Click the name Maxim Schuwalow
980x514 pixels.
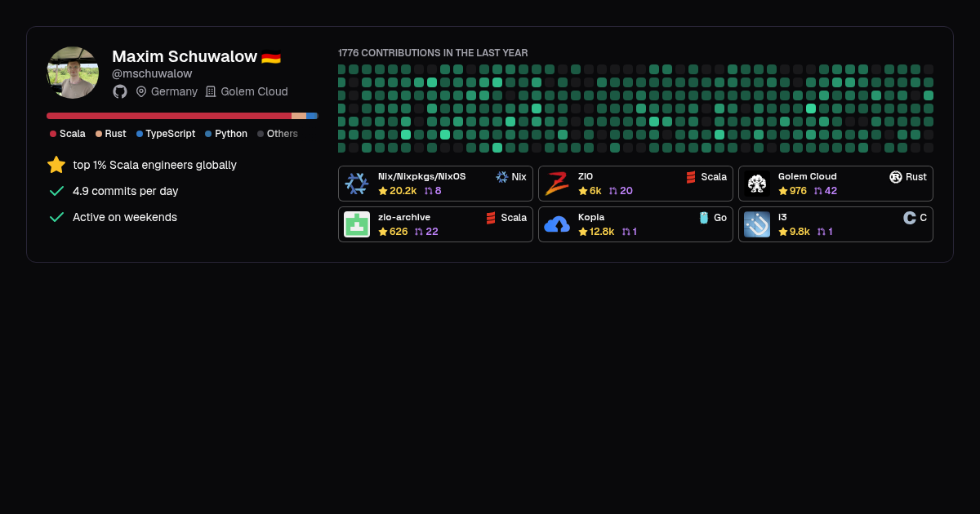tap(185, 56)
